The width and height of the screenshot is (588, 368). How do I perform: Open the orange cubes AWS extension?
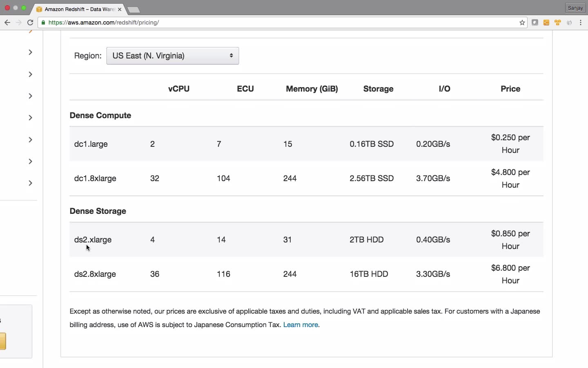point(558,22)
